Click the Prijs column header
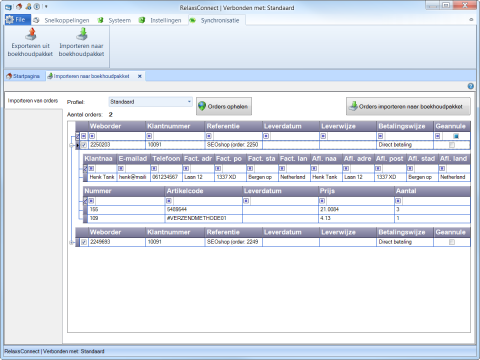This screenshot has height=360, width=480. pos(356,191)
